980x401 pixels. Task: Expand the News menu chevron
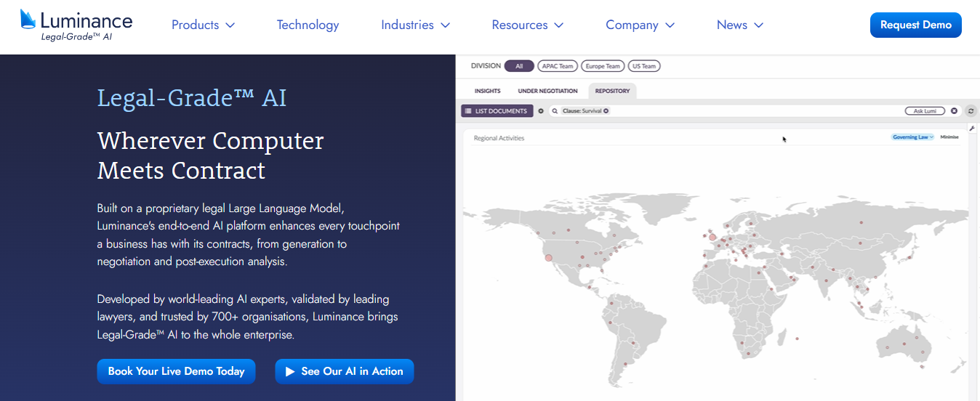pos(759,25)
